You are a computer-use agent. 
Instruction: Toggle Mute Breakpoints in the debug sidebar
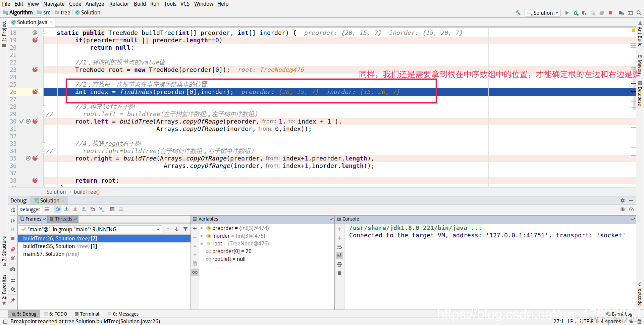click(13, 258)
